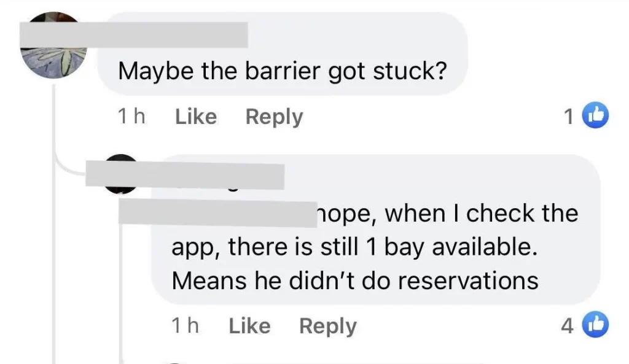The height and width of the screenshot is (364, 629).
Task: Click the blue thumbs-up icon beside count 4
Action: (x=595, y=324)
